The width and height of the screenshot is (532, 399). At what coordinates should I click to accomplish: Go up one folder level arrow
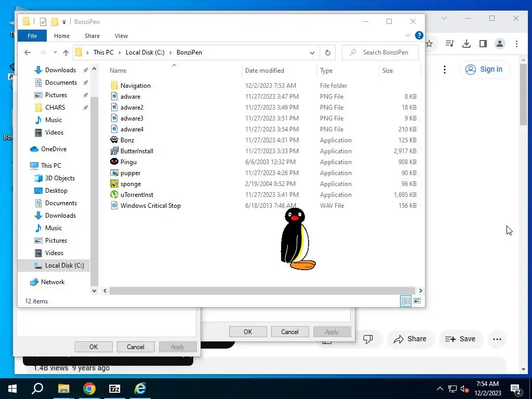click(x=66, y=52)
